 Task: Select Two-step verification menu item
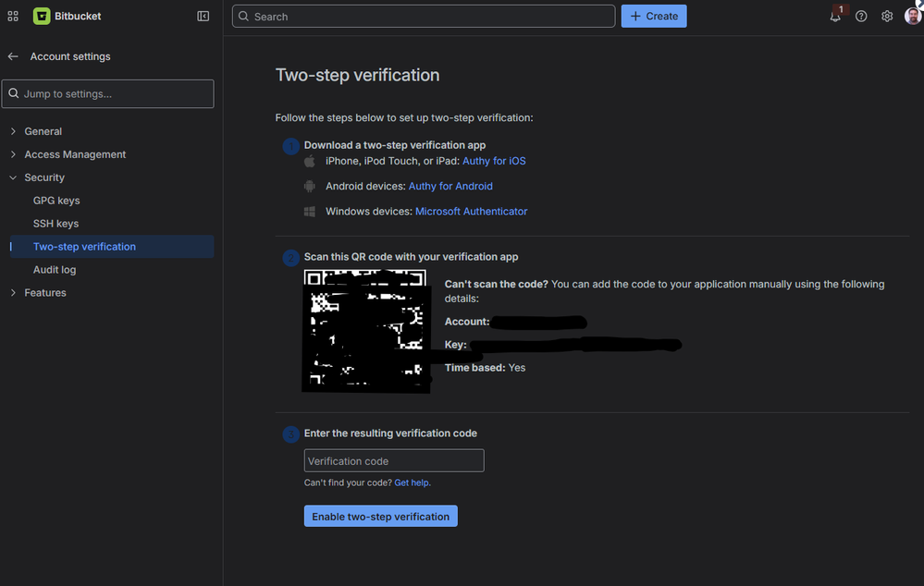pyautogui.click(x=112, y=247)
